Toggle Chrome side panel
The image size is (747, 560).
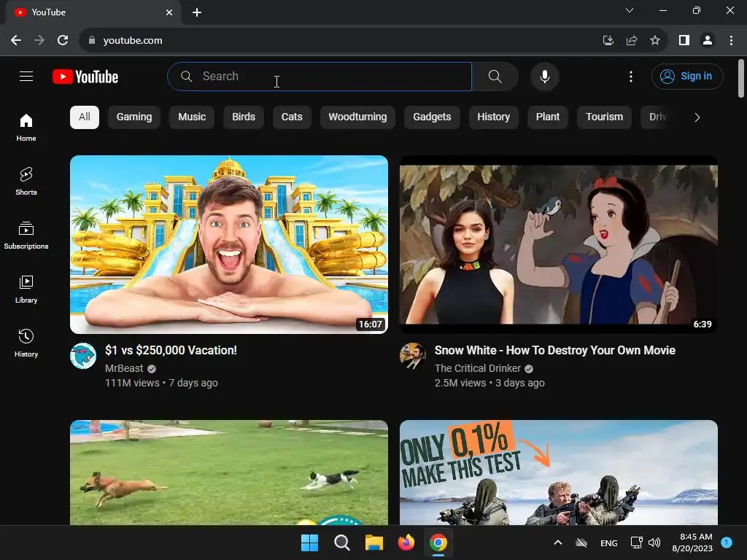click(x=684, y=41)
